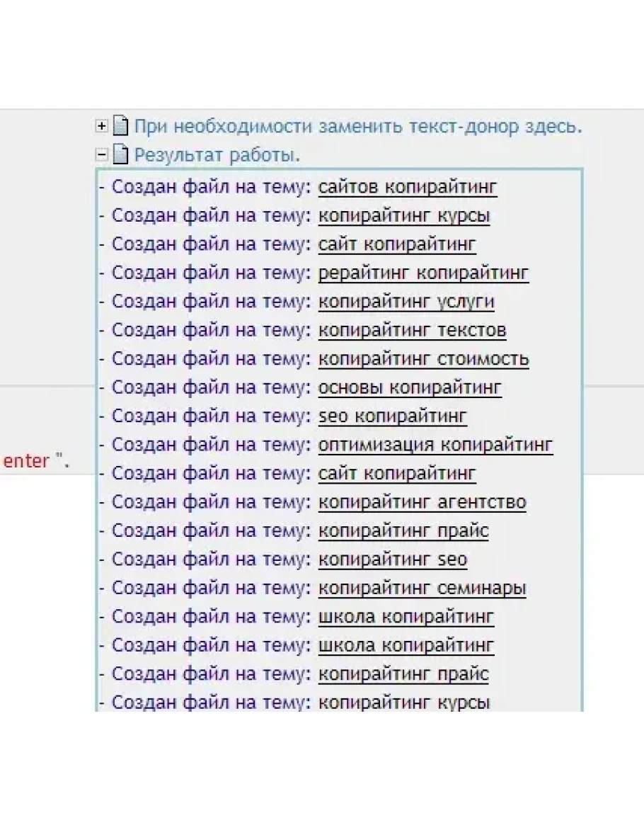
Task: Open the second 'школа копирайтинг' link
Action: (x=406, y=646)
